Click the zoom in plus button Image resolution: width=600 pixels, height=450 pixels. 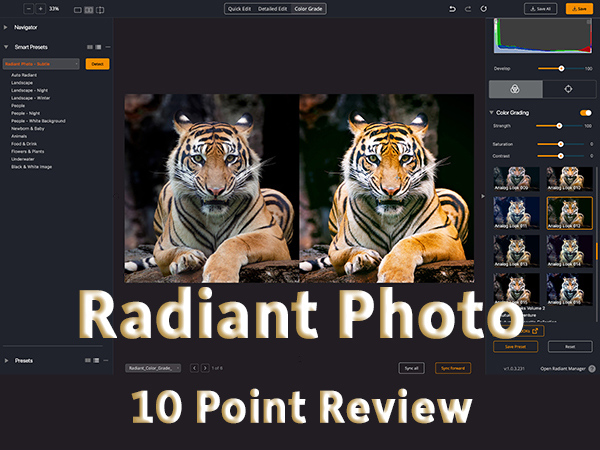click(x=41, y=9)
